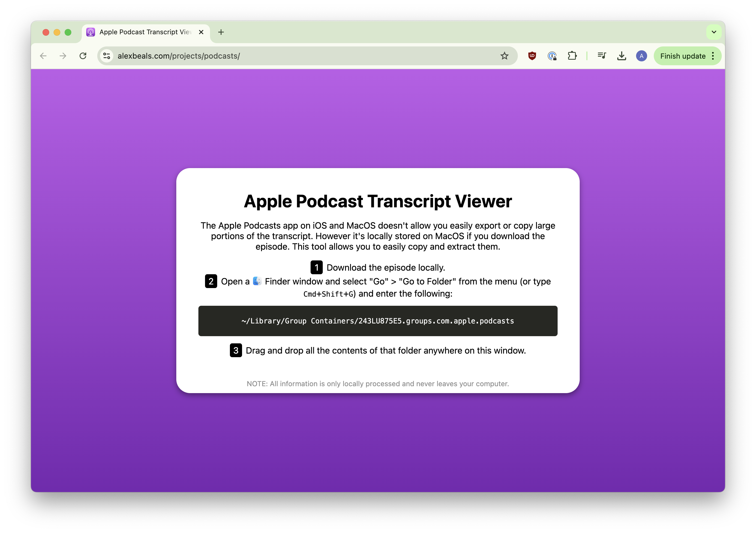Click the alexbeals.com address bar URL
This screenshot has width=756, height=533.
click(179, 56)
